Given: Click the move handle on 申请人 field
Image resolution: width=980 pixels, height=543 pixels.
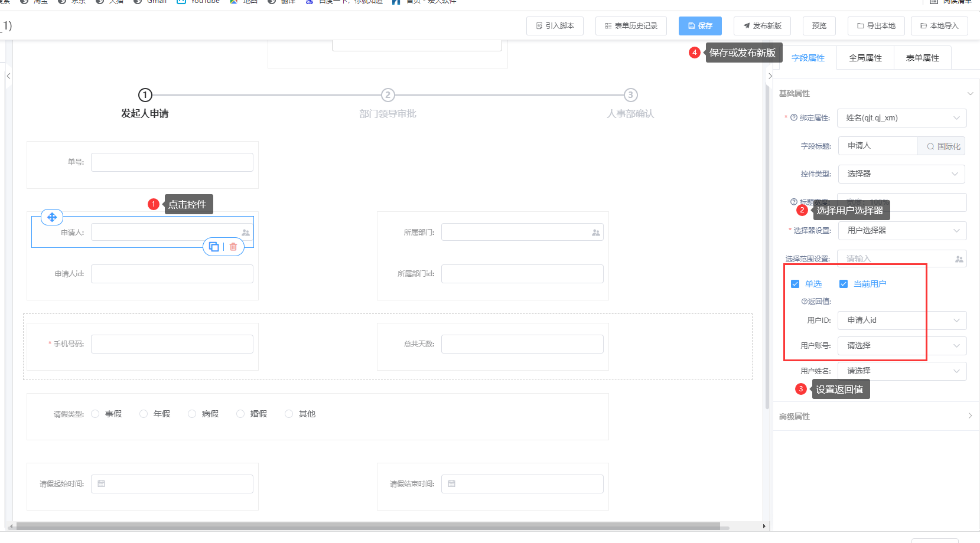Looking at the screenshot, I should click(52, 217).
